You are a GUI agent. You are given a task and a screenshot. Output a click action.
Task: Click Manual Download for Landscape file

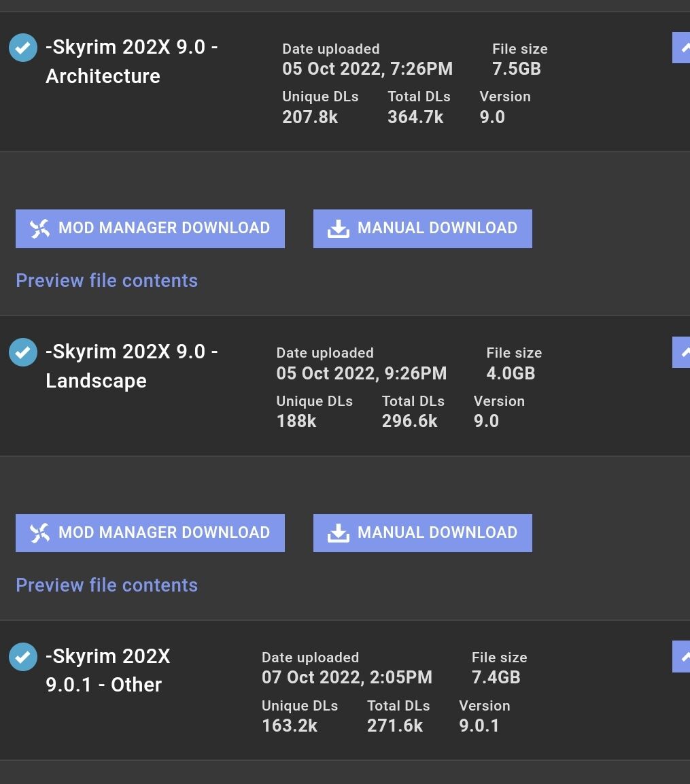422,532
